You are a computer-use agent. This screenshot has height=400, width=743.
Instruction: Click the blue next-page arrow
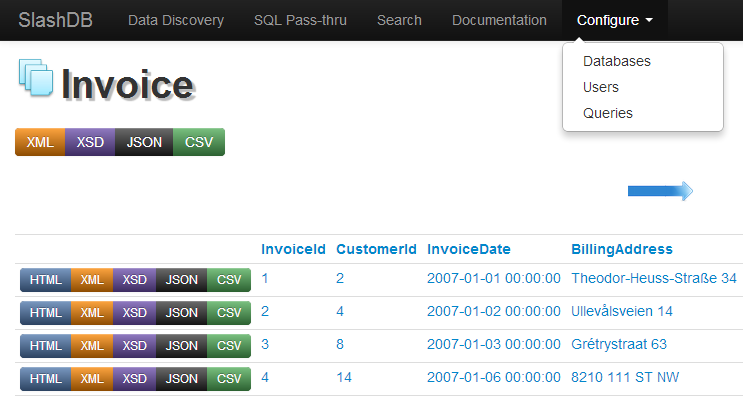click(x=661, y=191)
